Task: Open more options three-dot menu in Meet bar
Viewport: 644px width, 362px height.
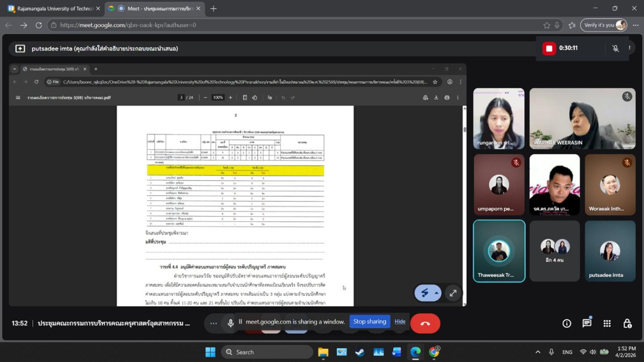Action: click(x=213, y=323)
